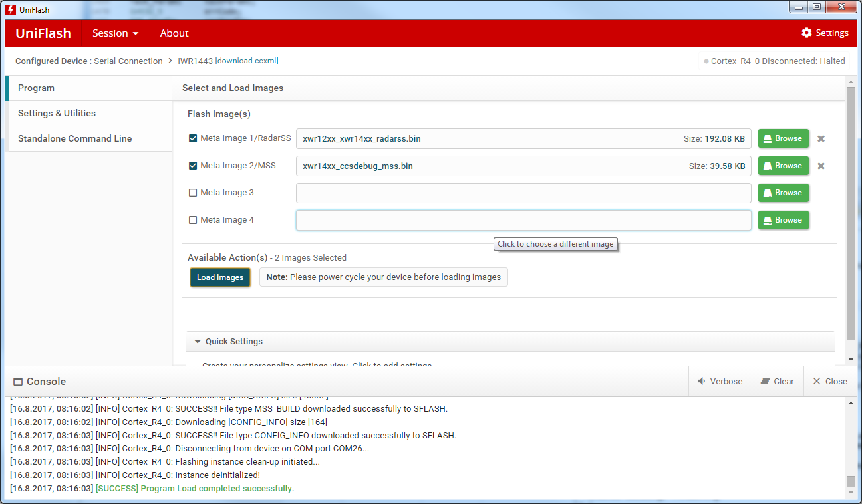The height and width of the screenshot is (504, 862).
Task: Switch to Settings & Utilities tab
Action: [x=88, y=113]
